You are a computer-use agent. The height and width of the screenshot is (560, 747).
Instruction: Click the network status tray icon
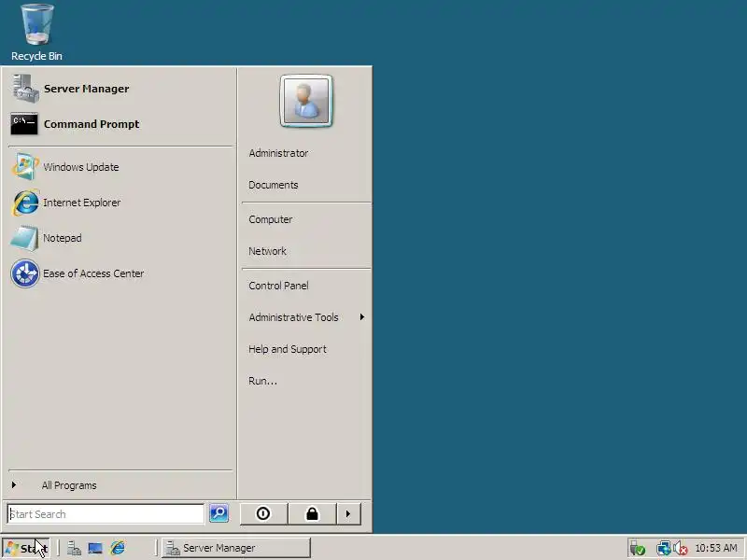pos(664,549)
